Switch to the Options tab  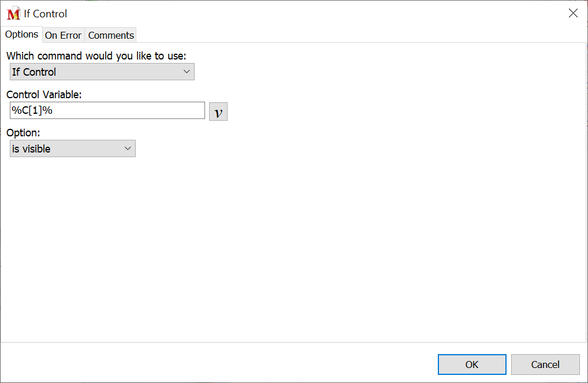pyautogui.click(x=21, y=35)
